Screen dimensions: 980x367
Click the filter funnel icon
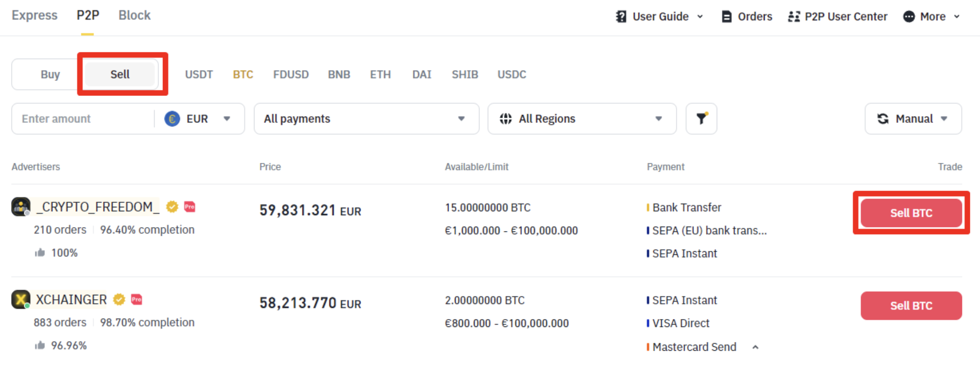tap(701, 118)
